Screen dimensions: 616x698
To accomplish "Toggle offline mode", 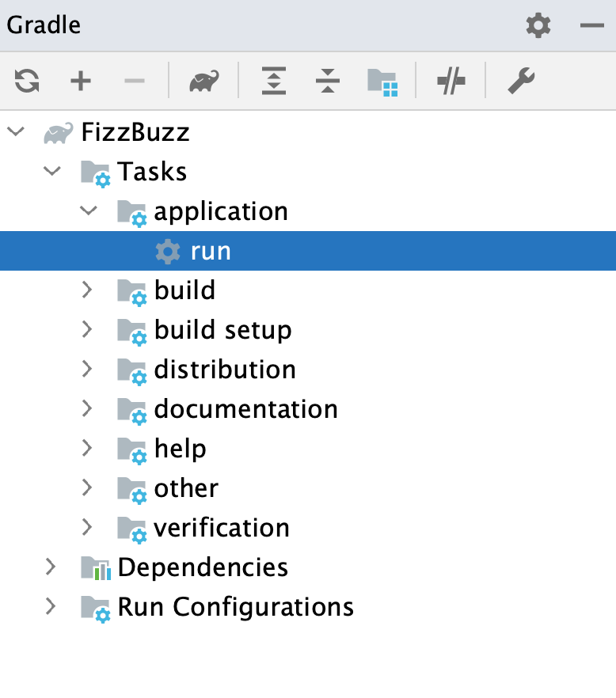I will coord(451,81).
